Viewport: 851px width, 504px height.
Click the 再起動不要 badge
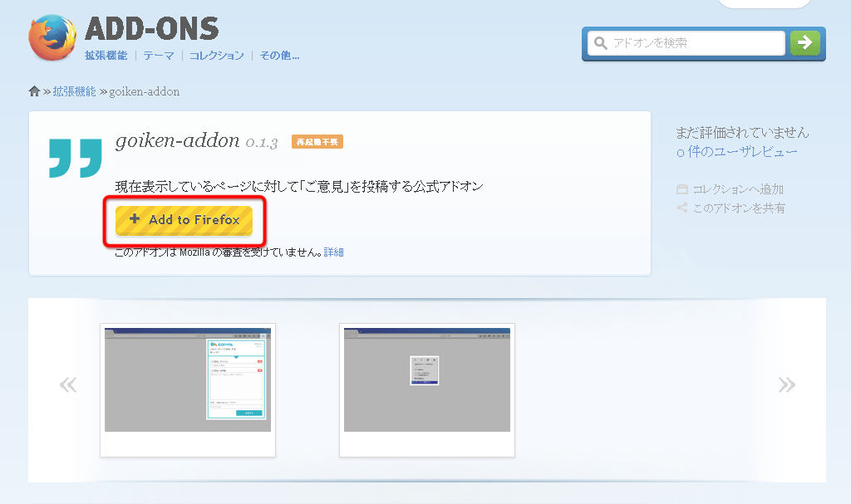317,142
